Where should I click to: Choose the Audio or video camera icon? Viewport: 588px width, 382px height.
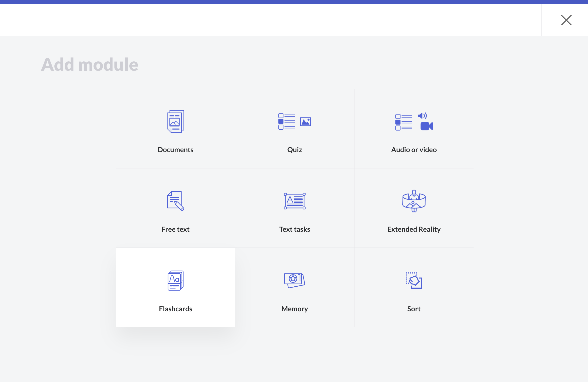pos(426,126)
